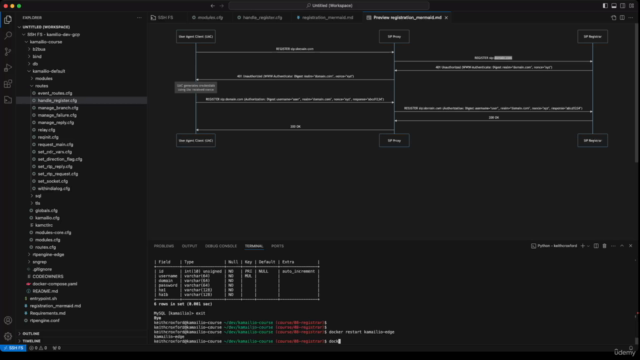The height and width of the screenshot is (360, 640).
Task: Open the new terminal launch profile dropdown
Action: (x=588, y=246)
